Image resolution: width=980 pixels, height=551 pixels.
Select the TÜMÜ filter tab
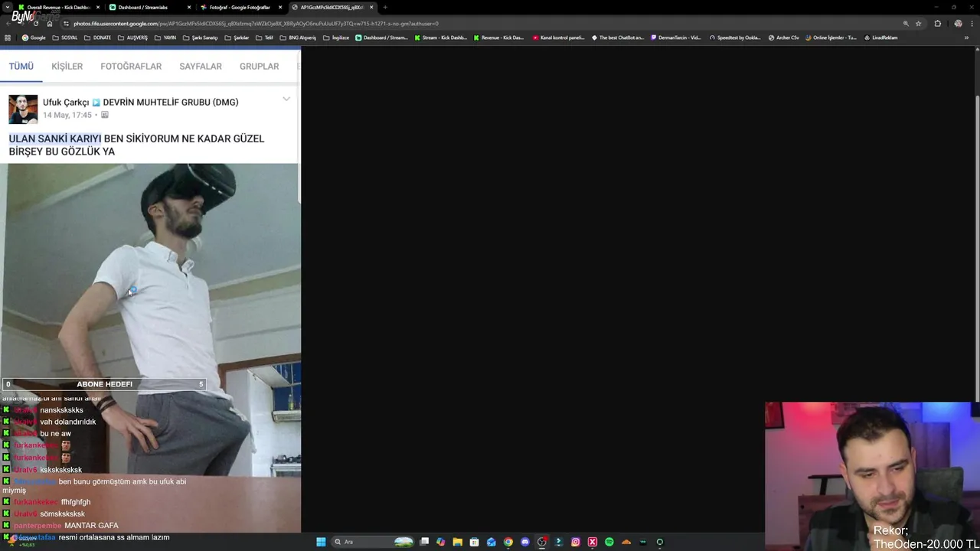pyautogui.click(x=21, y=67)
